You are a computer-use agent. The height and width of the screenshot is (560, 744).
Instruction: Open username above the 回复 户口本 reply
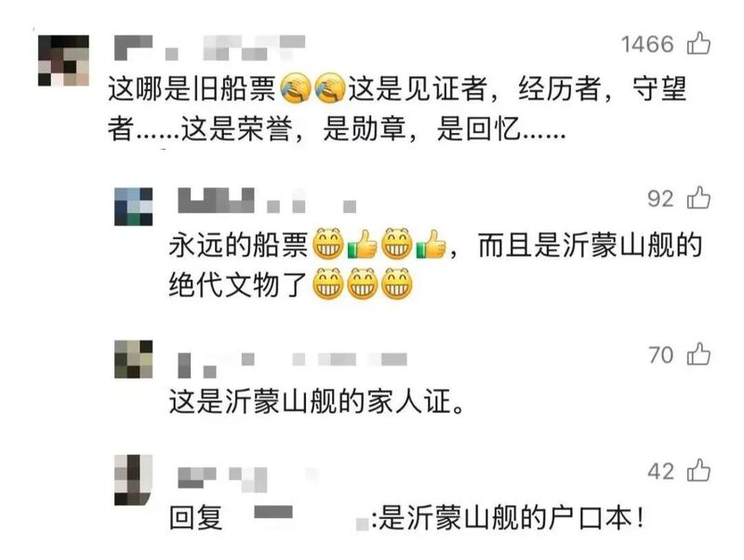click(x=246, y=479)
